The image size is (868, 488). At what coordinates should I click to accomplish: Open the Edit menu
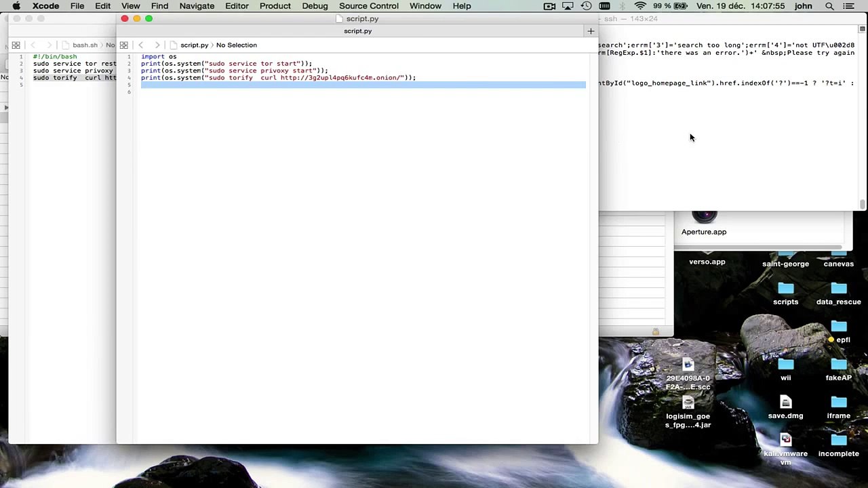point(102,6)
